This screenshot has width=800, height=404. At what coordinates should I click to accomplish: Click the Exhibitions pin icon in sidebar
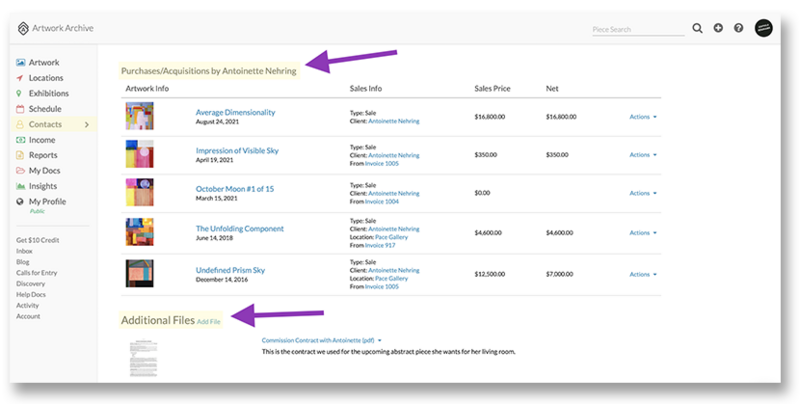pyautogui.click(x=19, y=93)
